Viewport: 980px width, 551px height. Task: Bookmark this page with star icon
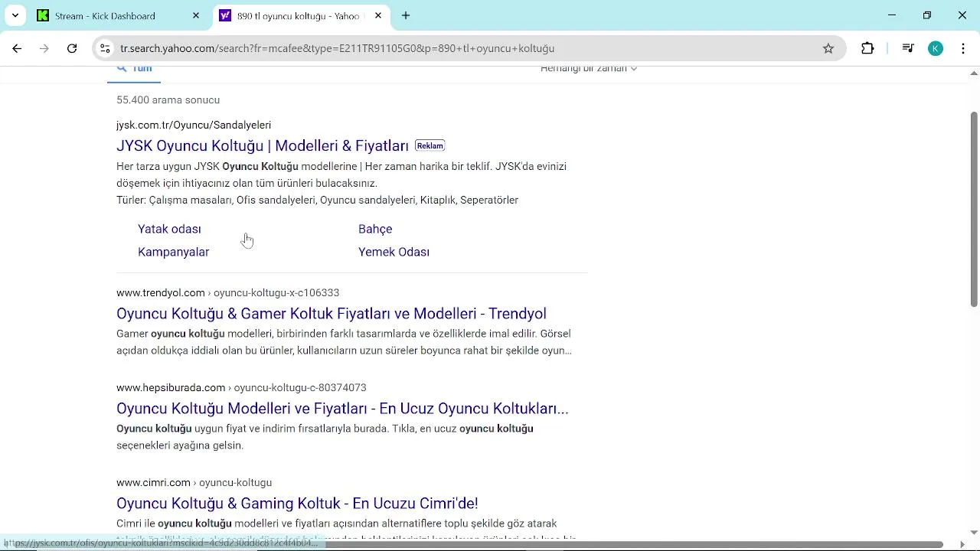pyautogui.click(x=828, y=48)
